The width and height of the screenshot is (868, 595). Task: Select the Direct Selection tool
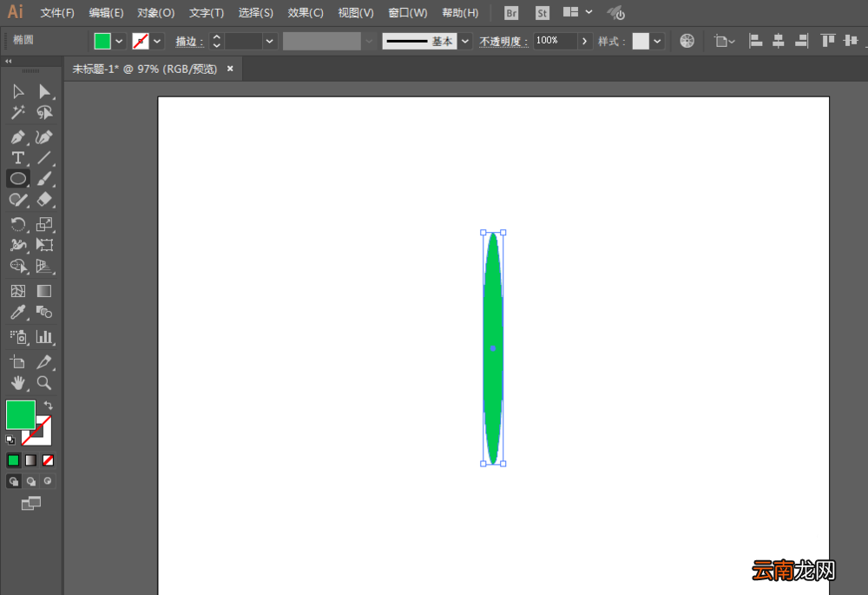44,91
